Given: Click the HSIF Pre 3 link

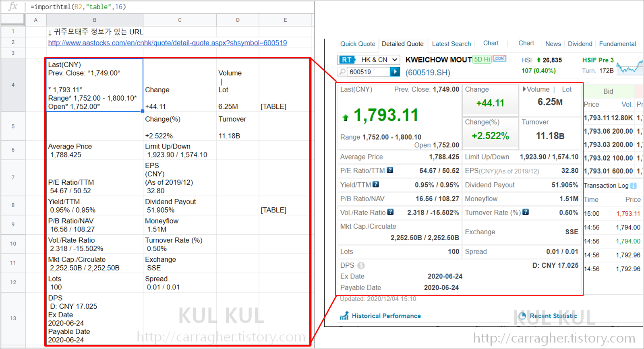Looking at the screenshot, I should click(x=598, y=60).
